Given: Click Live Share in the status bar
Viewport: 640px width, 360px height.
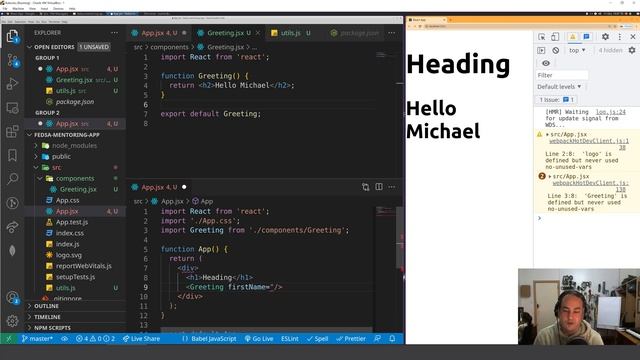Looking at the screenshot, I should tap(142, 338).
